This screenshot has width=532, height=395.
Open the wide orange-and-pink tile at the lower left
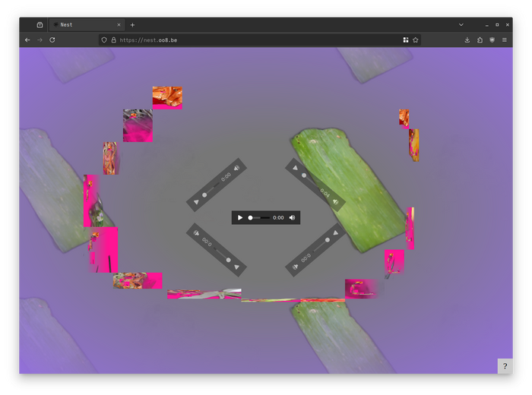[x=138, y=280]
